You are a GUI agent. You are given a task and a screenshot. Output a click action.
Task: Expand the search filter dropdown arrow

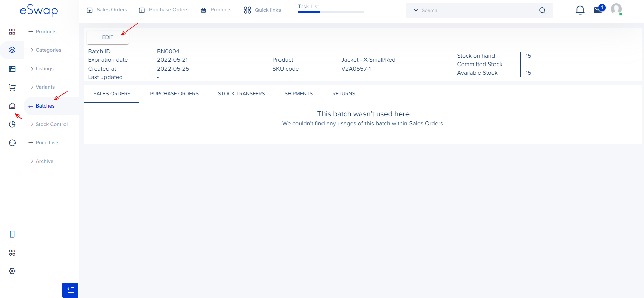point(416,10)
